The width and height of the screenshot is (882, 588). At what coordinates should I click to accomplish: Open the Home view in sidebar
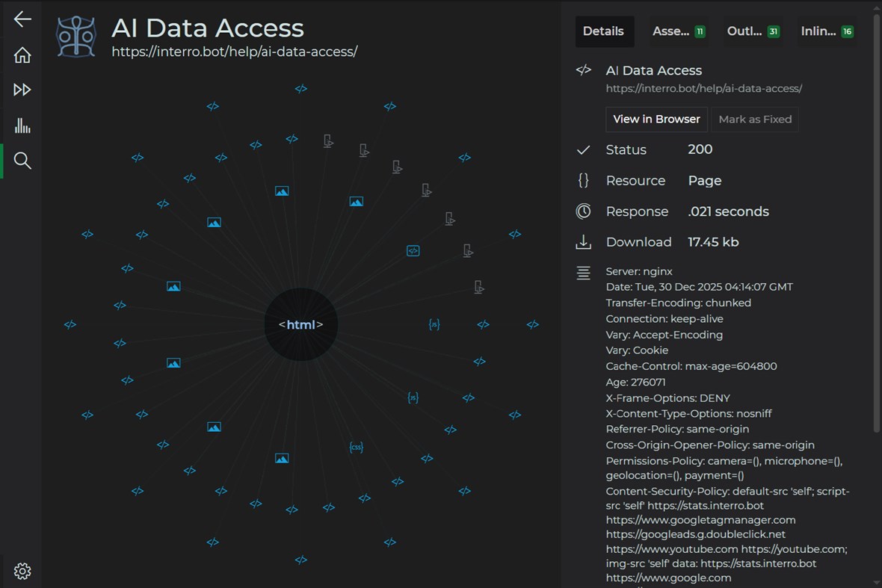(x=22, y=55)
